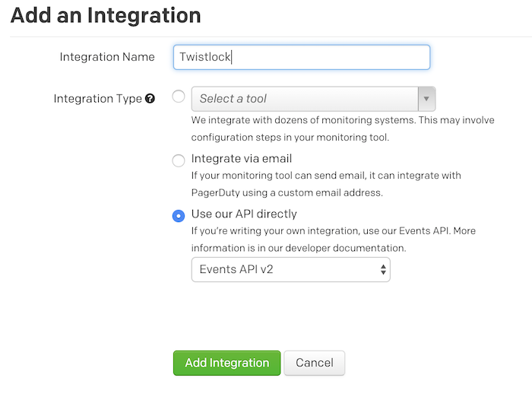Click the up-down arrows on Events API selector

click(383, 270)
